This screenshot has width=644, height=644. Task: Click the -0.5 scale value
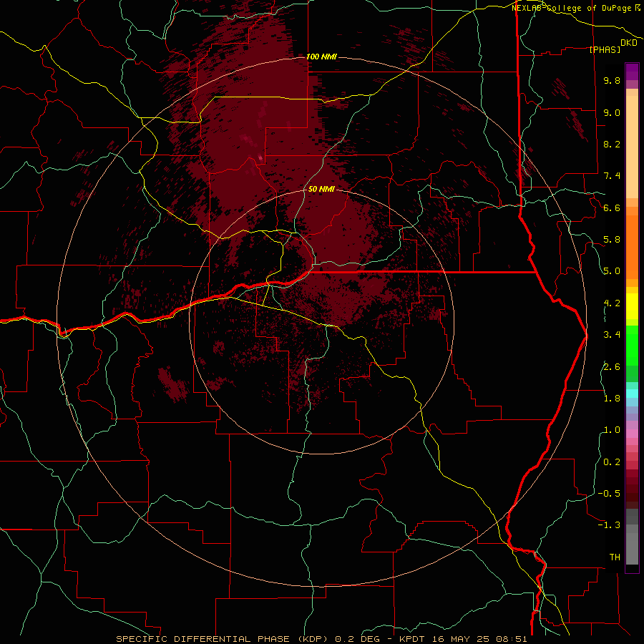coord(609,494)
